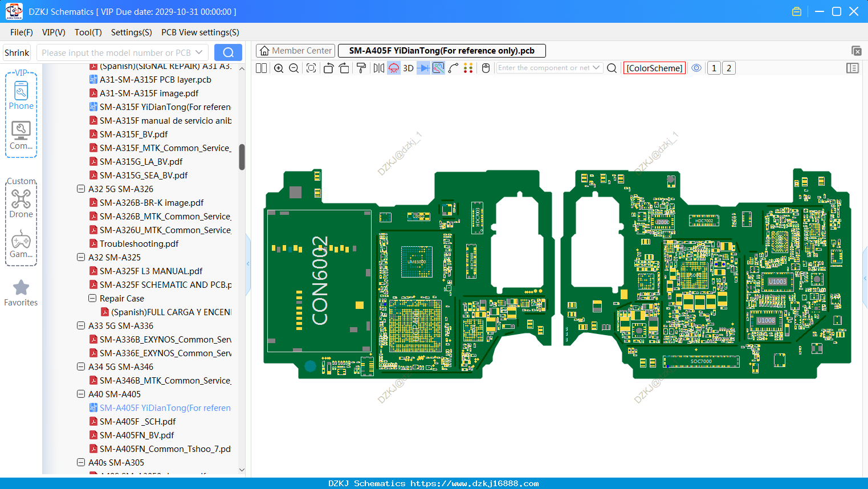Screen dimensions: 868x489
Task: Open SM-A405F _SCH.pdf file
Action: [x=137, y=421]
